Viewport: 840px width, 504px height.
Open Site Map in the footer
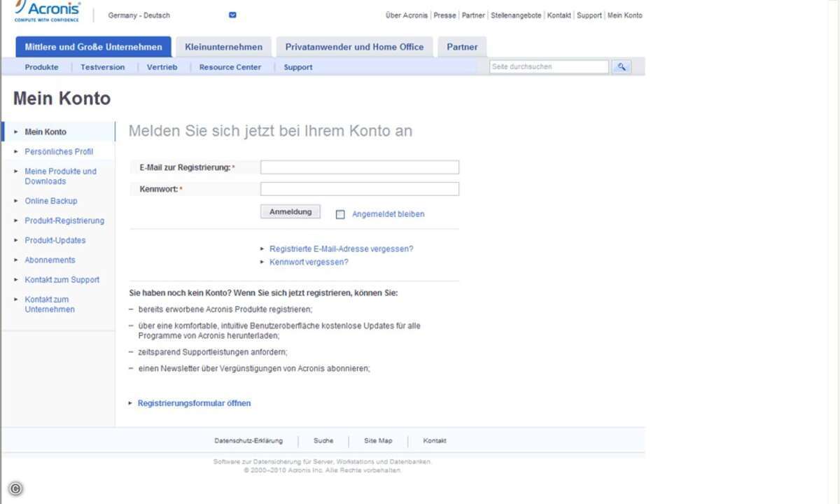point(378,441)
